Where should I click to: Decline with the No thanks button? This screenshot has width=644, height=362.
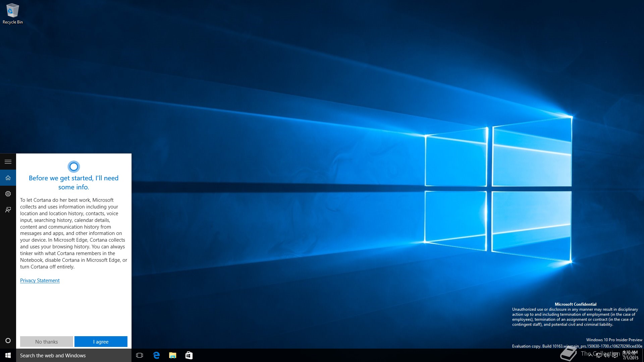pyautogui.click(x=47, y=342)
